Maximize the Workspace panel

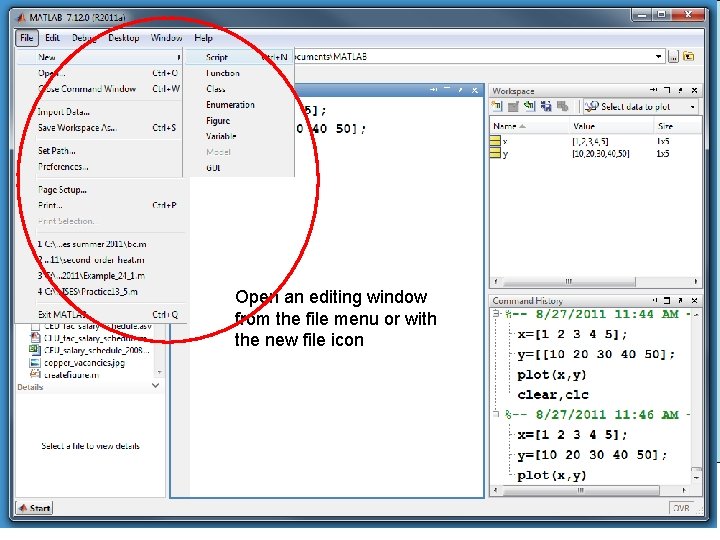point(667,90)
